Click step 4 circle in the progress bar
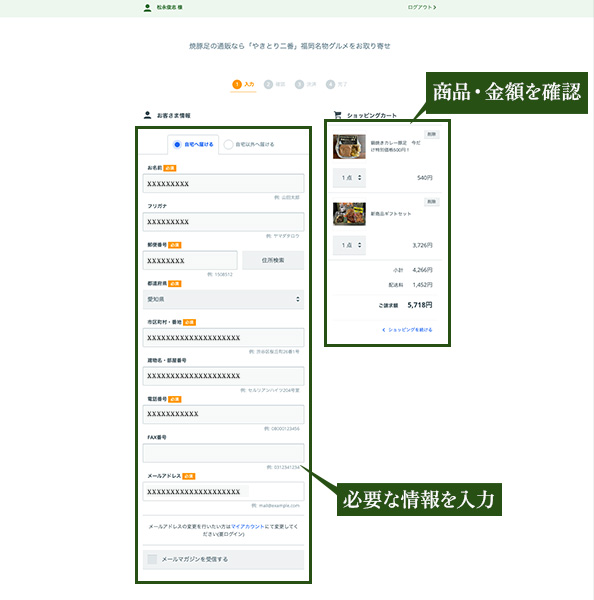This screenshot has width=594, height=600. (x=330, y=84)
